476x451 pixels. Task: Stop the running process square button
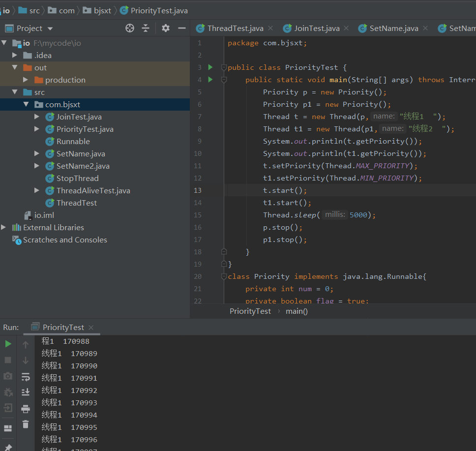click(8, 360)
